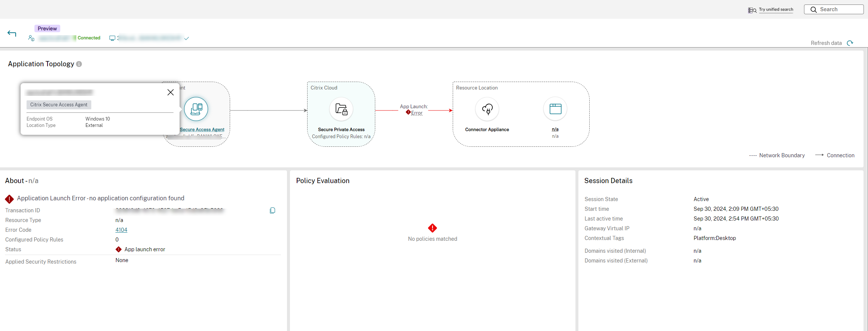This screenshot has width=868, height=331.
Task: Click the Applied Security Restrictions None value
Action: [x=122, y=260]
